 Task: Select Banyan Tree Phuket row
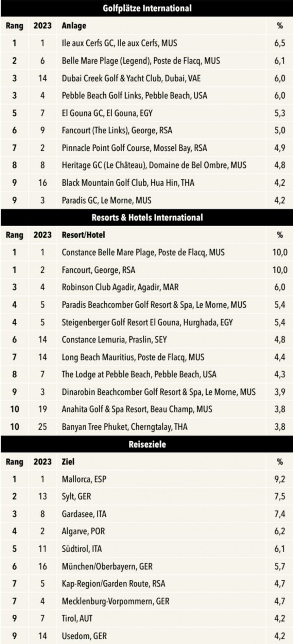[146, 427]
